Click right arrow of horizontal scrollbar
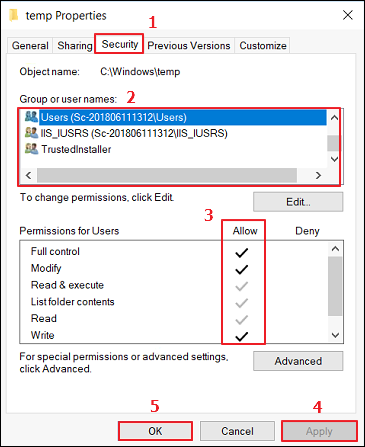 tap(318, 175)
